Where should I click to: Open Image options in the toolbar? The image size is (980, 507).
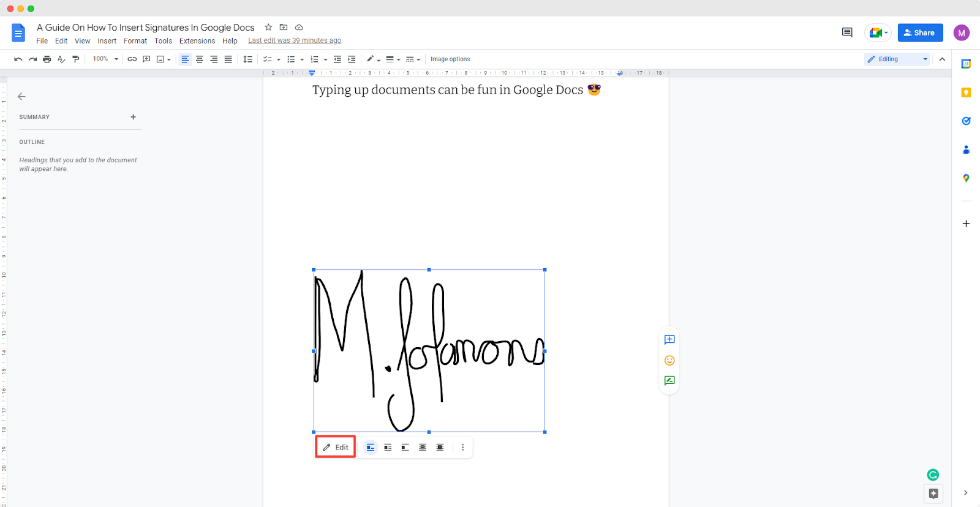pos(450,59)
